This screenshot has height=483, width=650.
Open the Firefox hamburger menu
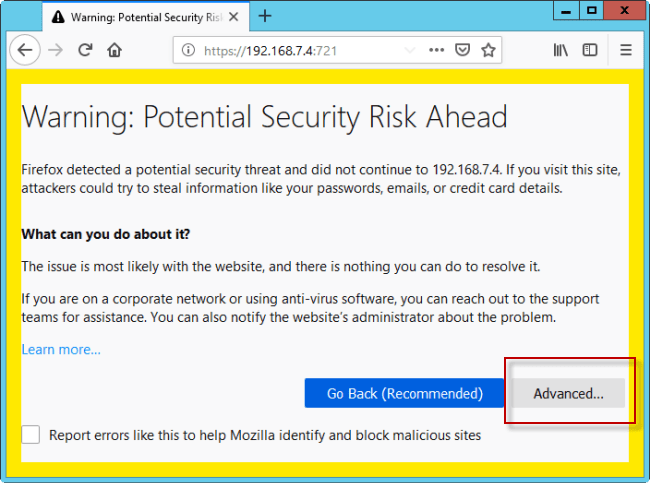click(626, 50)
